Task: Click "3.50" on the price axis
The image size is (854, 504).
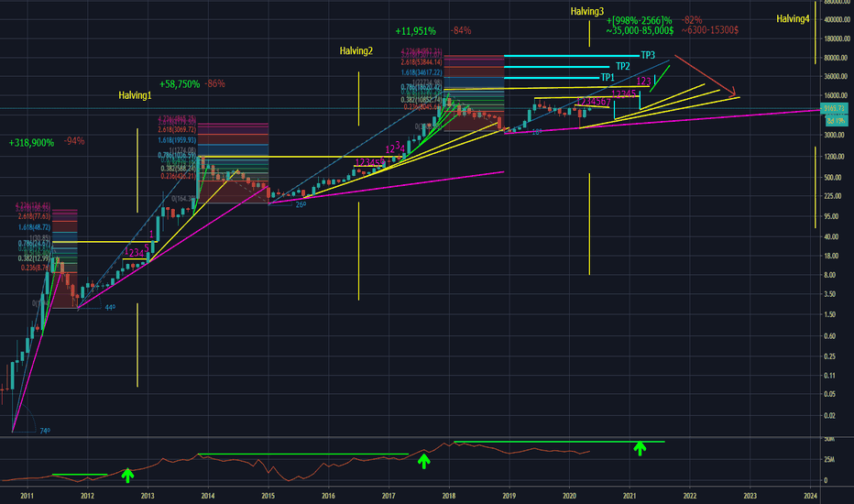Action: (830, 294)
